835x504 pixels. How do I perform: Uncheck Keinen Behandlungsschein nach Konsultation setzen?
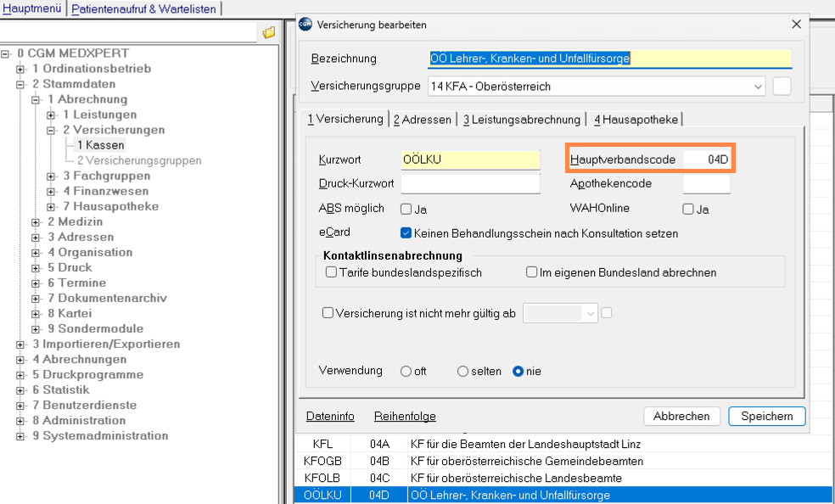coord(406,233)
